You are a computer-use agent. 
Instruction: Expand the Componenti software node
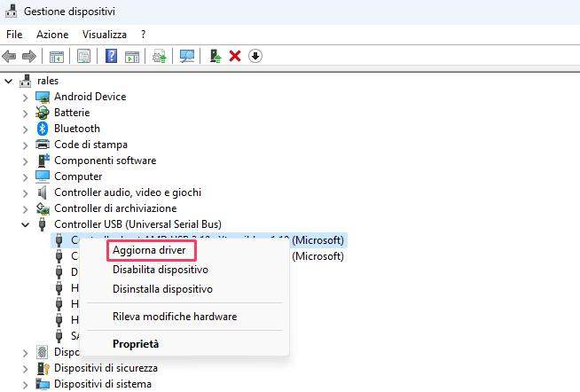pyautogui.click(x=25, y=161)
